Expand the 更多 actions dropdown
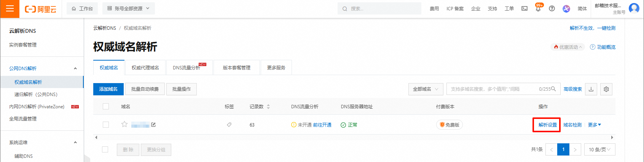Viewport: 644px width, 162px height. coord(594,125)
